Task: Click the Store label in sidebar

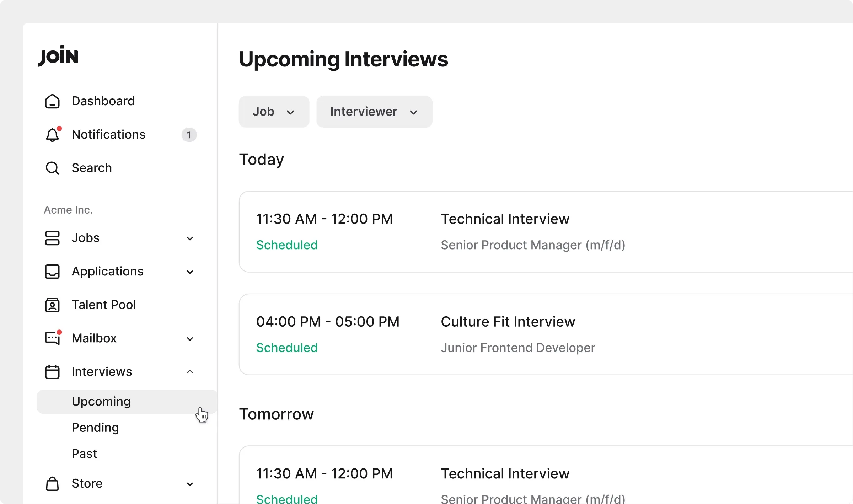Action: tap(87, 483)
